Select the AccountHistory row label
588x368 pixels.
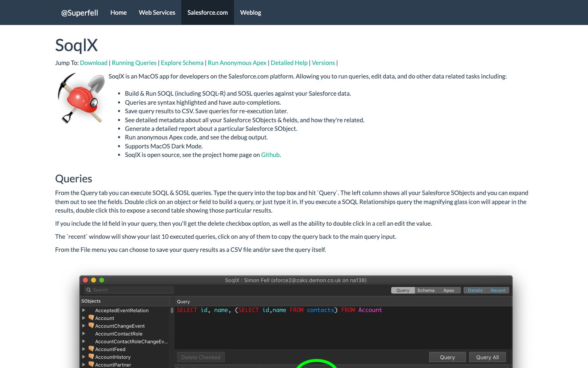(x=113, y=357)
